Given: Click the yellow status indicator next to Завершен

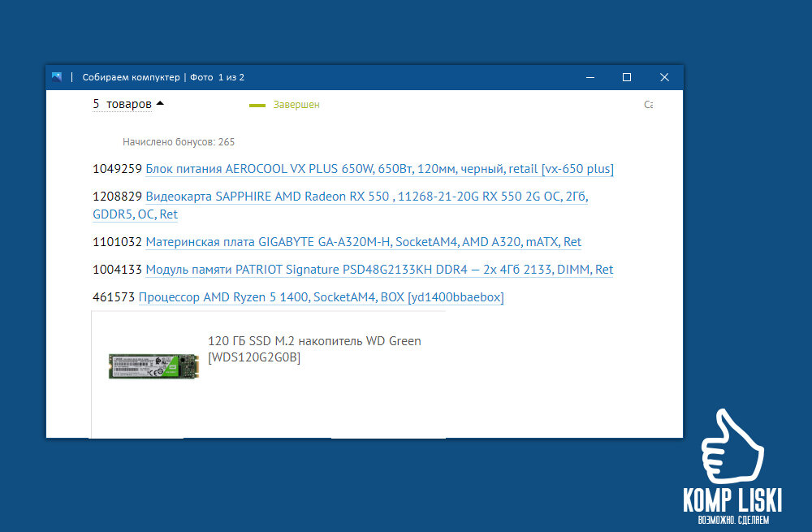Looking at the screenshot, I should tap(257, 105).
